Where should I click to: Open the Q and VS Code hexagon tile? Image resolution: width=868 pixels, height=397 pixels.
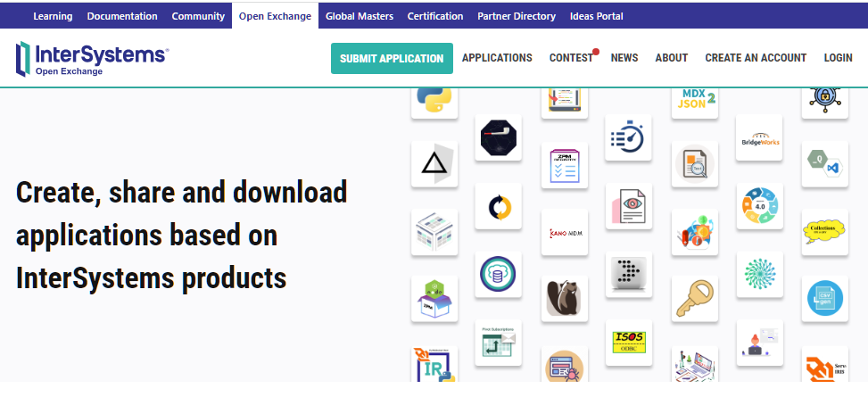coord(825,163)
